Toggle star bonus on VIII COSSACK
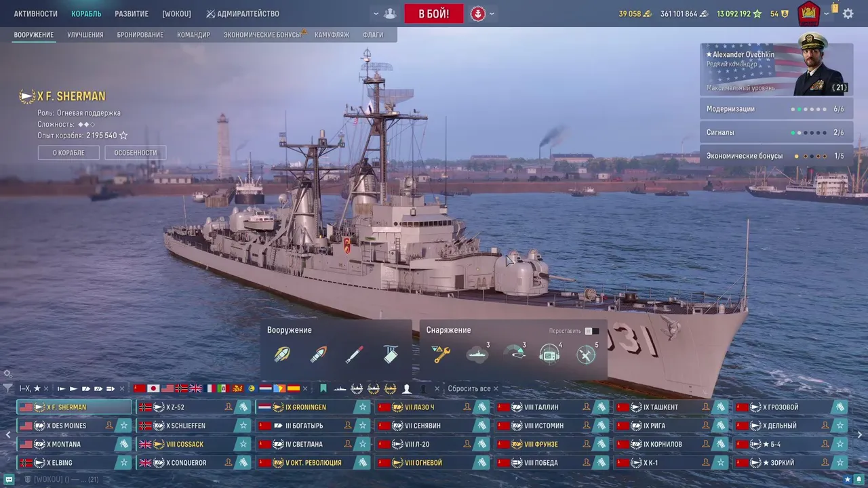 (x=243, y=445)
